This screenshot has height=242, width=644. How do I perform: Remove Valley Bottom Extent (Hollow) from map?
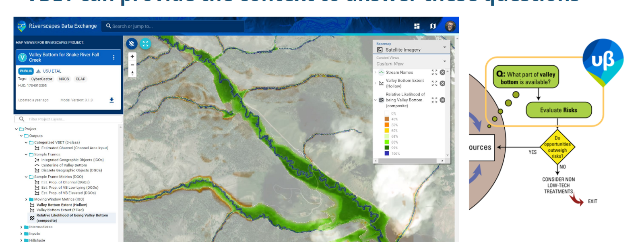[x=442, y=83]
